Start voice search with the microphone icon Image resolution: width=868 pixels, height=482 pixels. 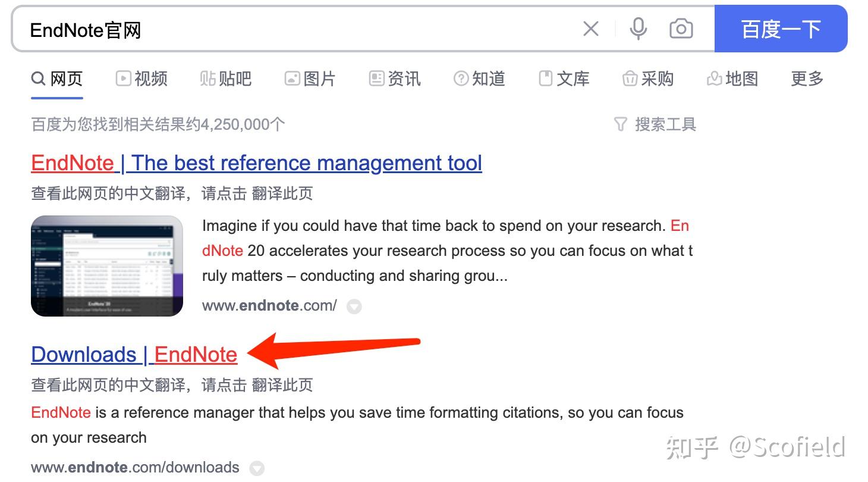[638, 29]
